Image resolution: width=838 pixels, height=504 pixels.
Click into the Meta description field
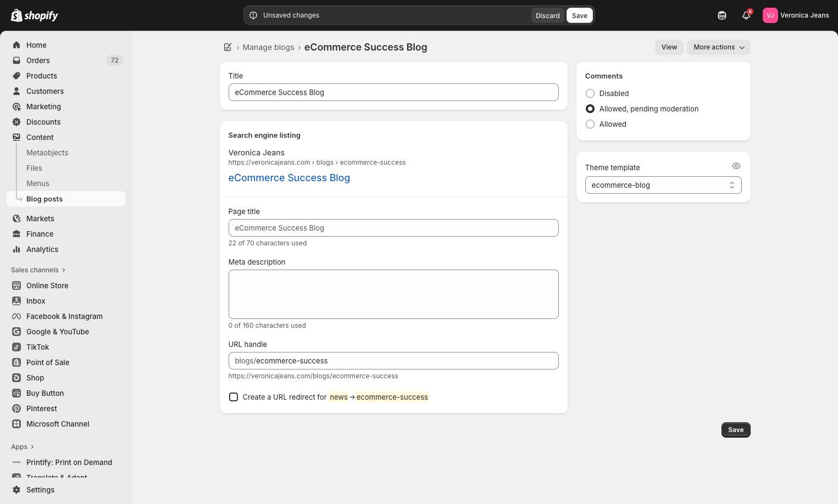[x=393, y=294]
